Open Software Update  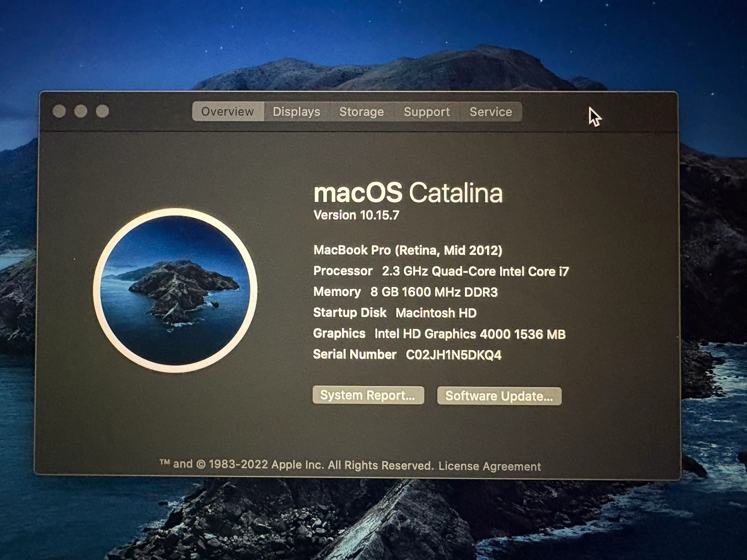coord(499,396)
